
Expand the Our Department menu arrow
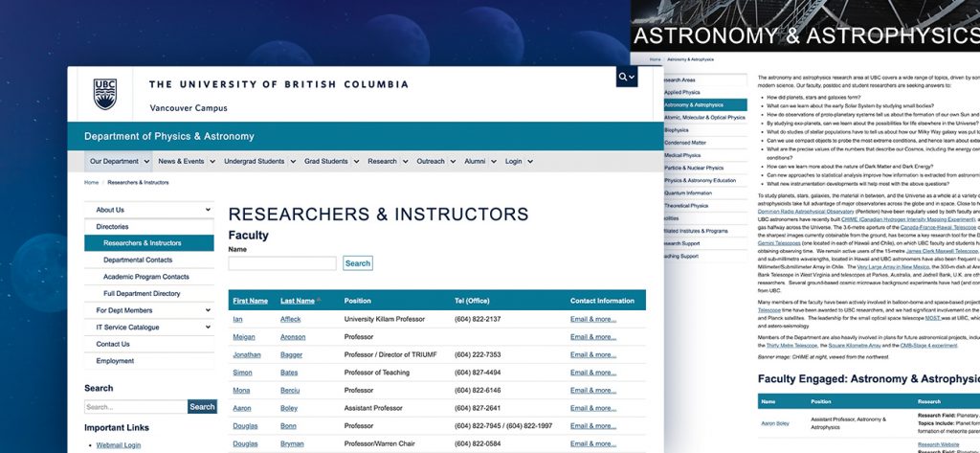click(146, 162)
